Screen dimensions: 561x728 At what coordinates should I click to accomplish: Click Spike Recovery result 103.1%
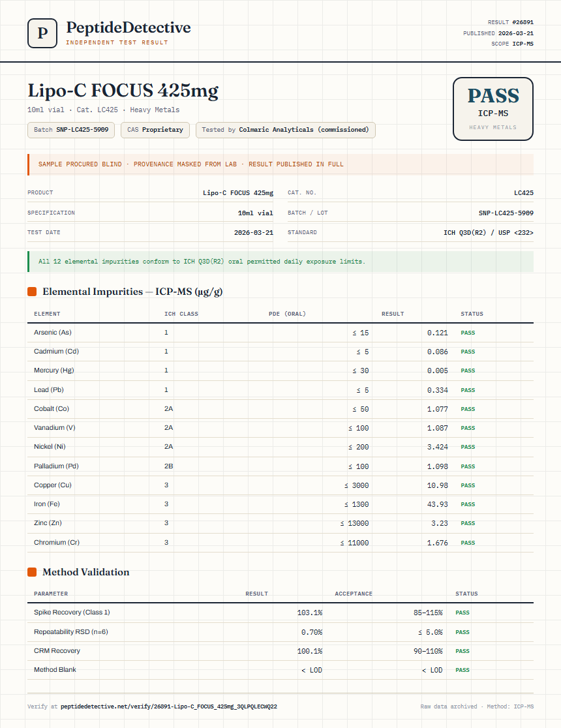tap(310, 613)
